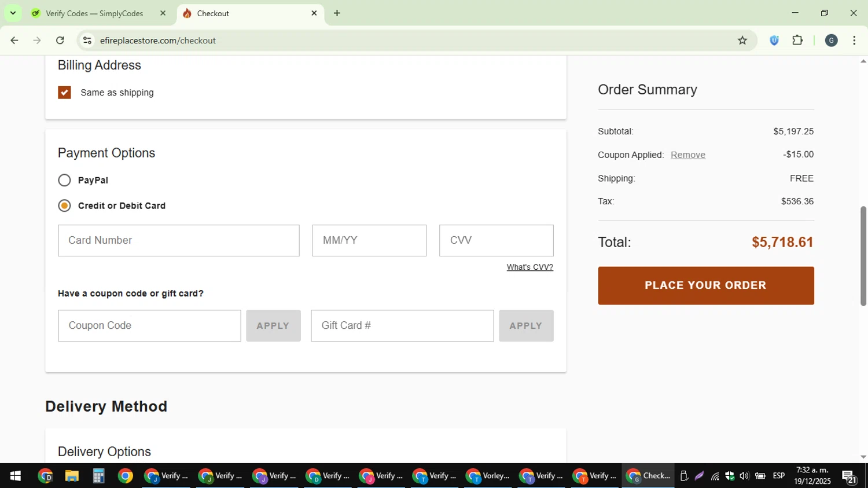Open the volume speaker tray icon
868x488 pixels.
click(744, 476)
